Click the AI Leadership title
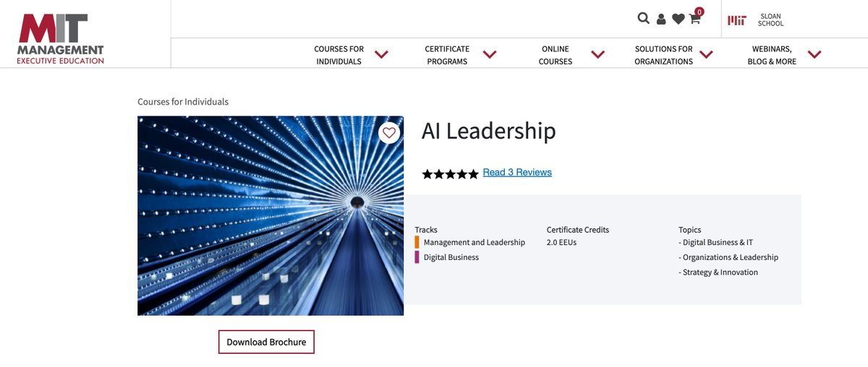Viewport: 868px width, 367px height. (489, 131)
